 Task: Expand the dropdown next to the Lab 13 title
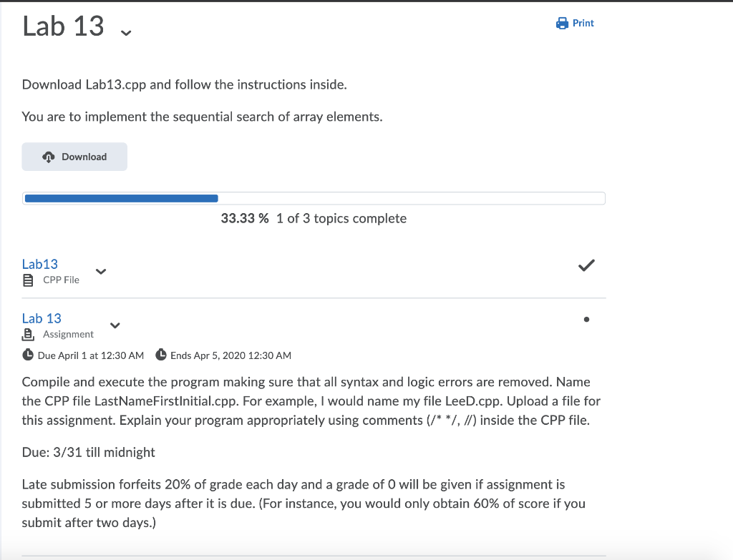[126, 32]
